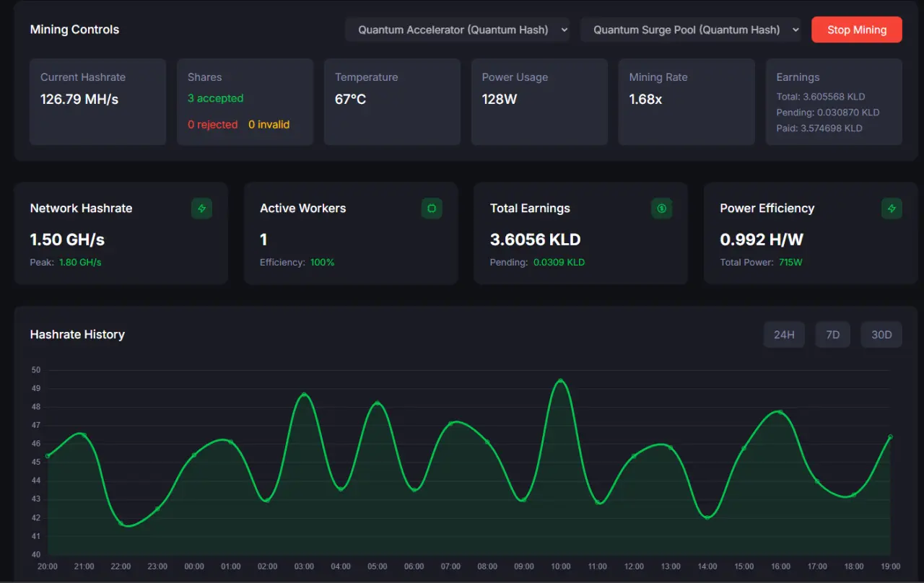Screen dimensions: 924x583
Task: Click the 3 accepted shares text
Action: click(215, 98)
